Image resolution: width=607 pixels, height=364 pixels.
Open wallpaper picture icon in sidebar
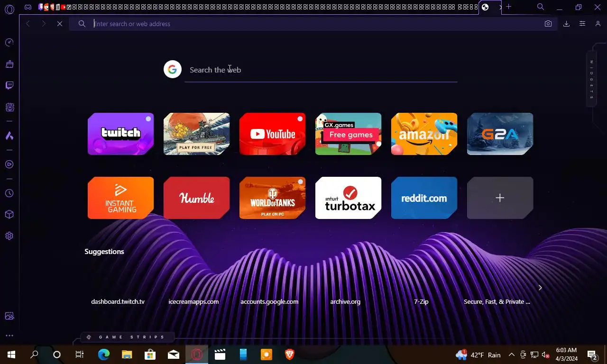tap(9, 316)
